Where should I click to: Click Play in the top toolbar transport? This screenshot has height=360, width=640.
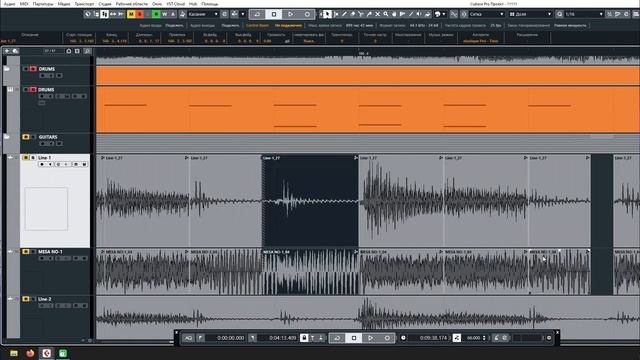click(x=291, y=14)
